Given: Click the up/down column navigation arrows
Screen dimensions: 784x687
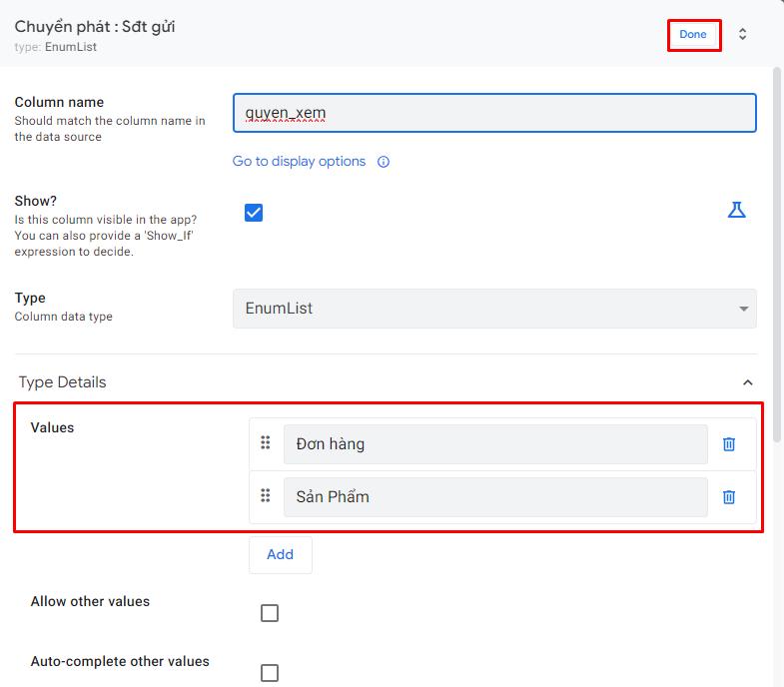Looking at the screenshot, I should [742, 34].
